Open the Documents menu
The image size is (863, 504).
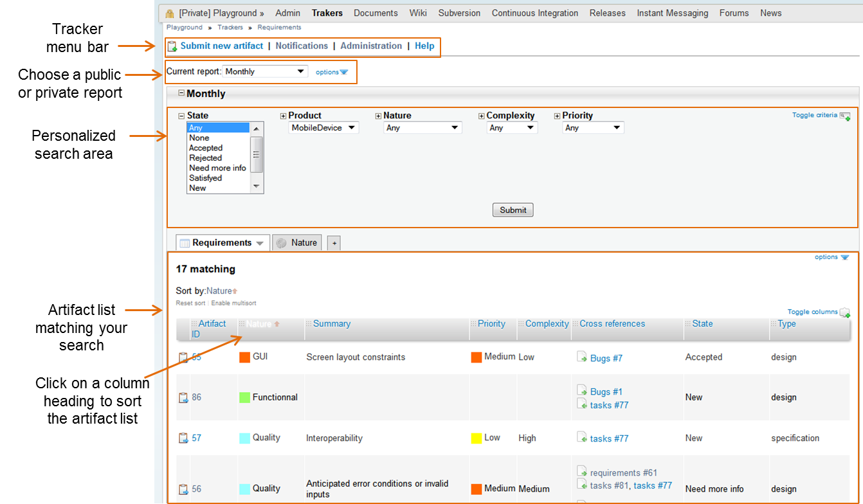click(376, 13)
